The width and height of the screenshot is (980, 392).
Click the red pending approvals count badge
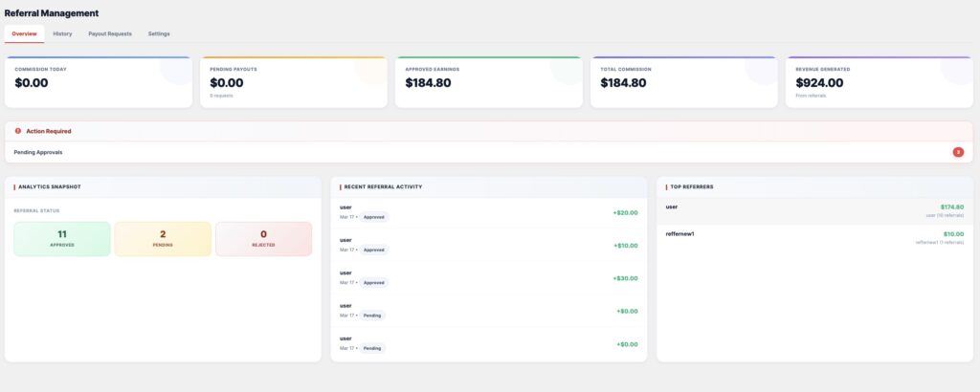(x=958, y=152)
